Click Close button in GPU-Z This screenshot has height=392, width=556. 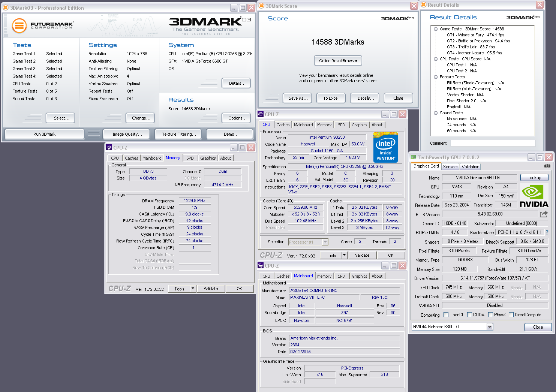pos(538,327)
